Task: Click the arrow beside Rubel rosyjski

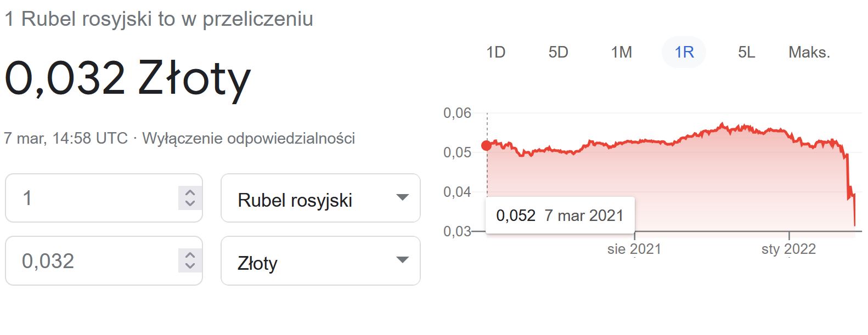Action: 402,197
